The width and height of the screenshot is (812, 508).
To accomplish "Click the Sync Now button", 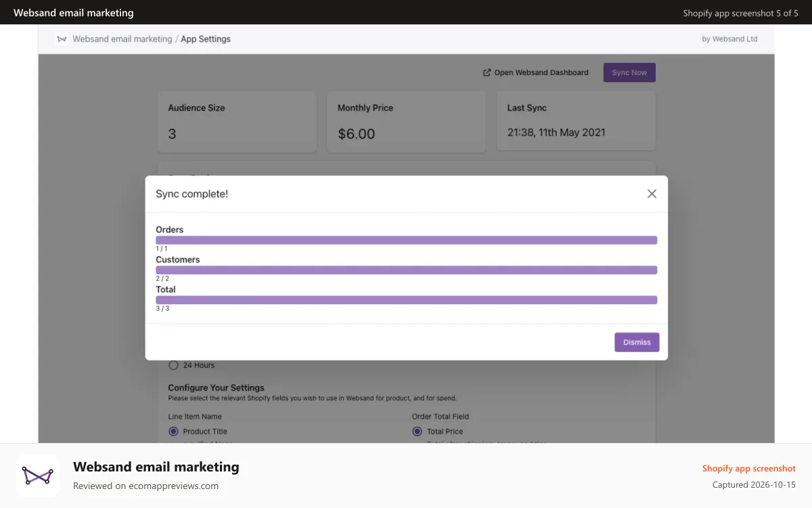I will pos(629,72).
